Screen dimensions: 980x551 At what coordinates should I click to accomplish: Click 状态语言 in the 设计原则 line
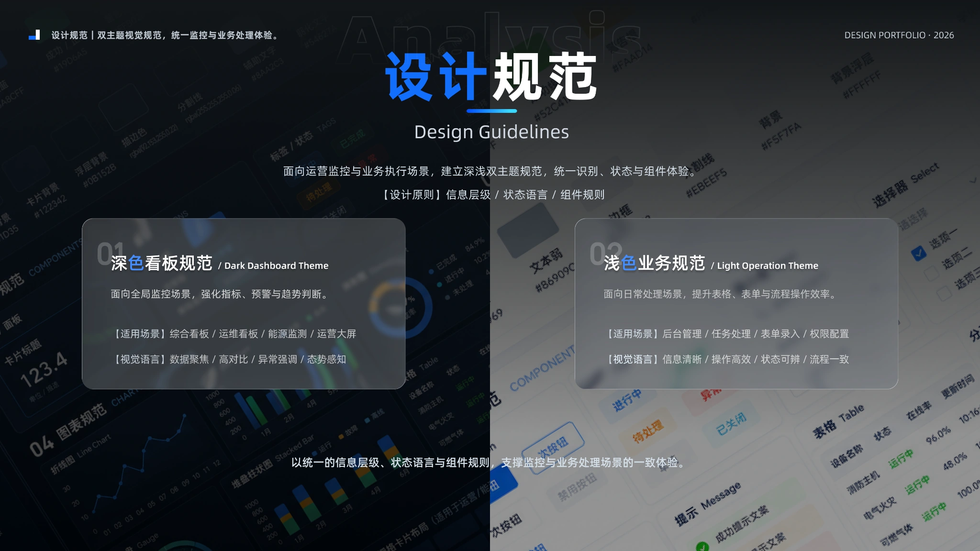525,195
